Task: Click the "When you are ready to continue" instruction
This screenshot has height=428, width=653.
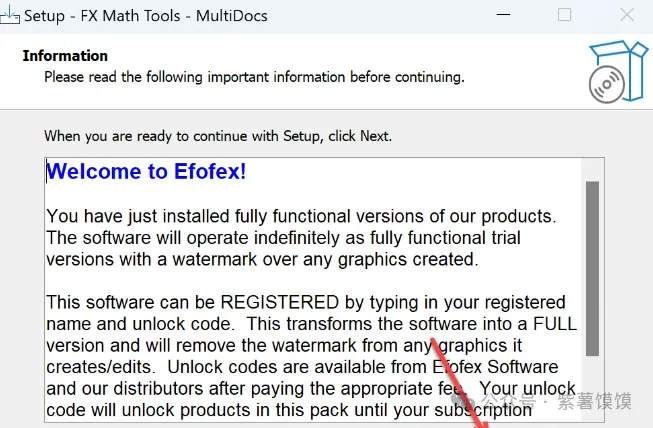Action: point(218,135)
